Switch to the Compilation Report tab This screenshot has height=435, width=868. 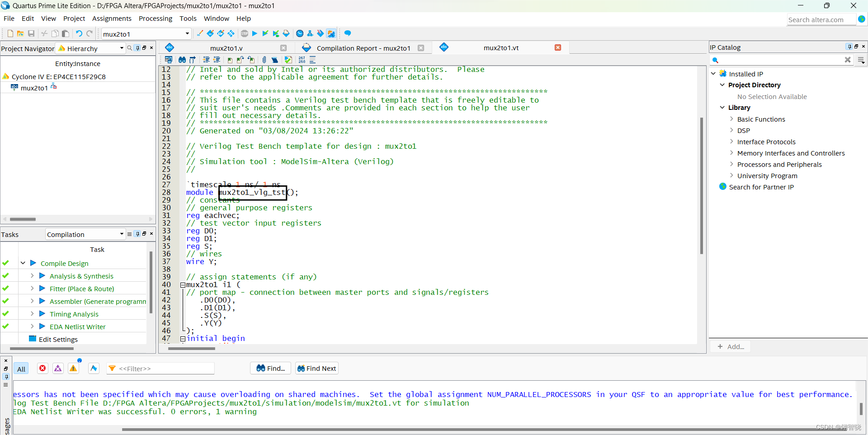point(363,48)
